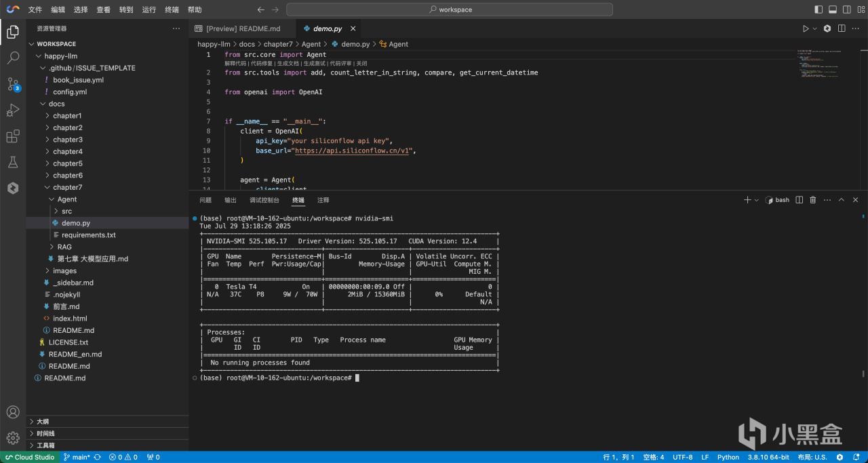
Task: Open the Run and Debug view
Action: pos(12,110)
